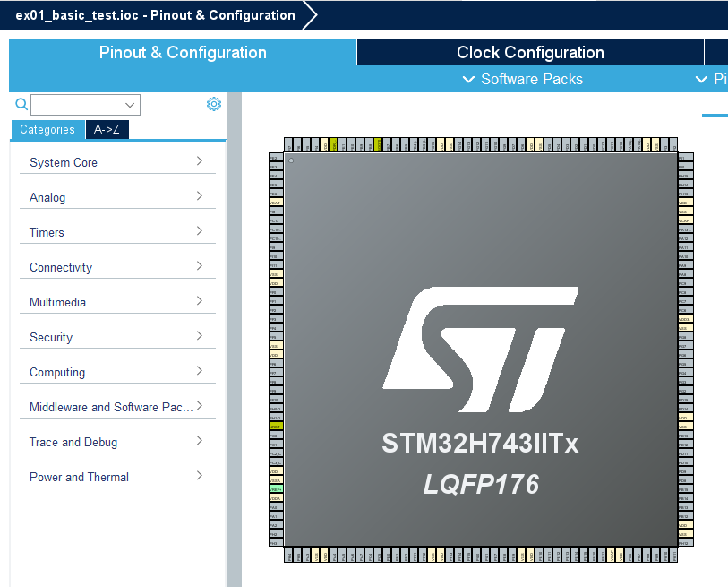Open the peripheral search combo box
728x587 pixels.
(85, 105)
